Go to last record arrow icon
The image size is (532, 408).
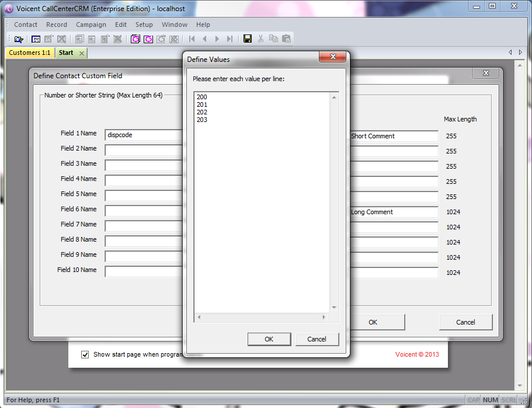pyautogui.click(x=230, y=39)
